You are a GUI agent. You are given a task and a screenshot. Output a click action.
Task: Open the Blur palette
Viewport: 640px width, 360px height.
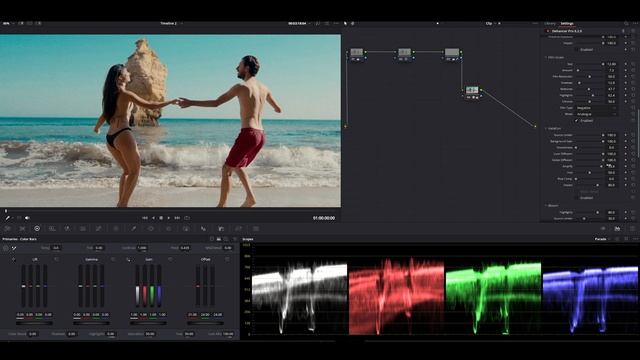pyautogui.click(x=203, y=229)
